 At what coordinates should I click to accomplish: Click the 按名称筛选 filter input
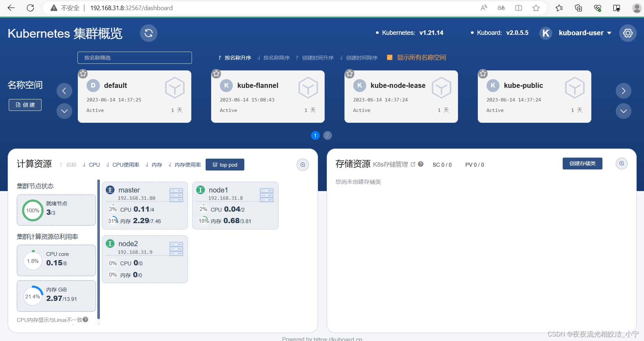[134, 58]
